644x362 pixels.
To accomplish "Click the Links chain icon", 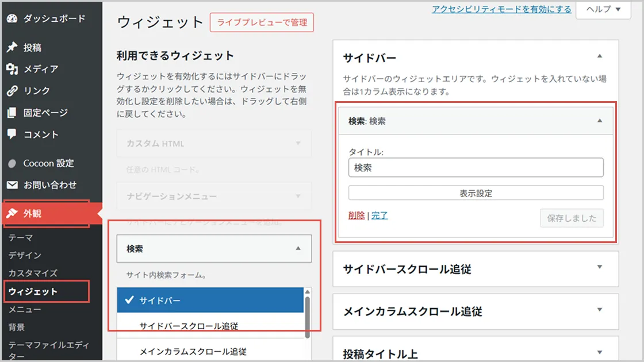I will click(12, 91).
